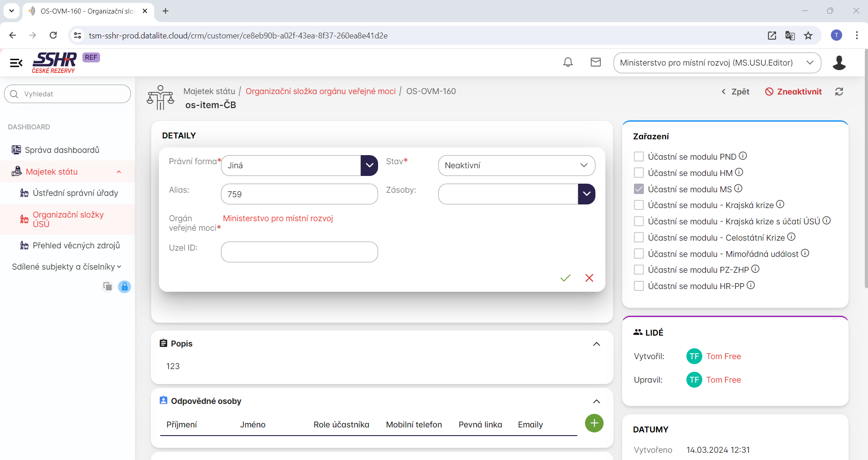Toggle the sidebar hamburger menu icon
Image resolution: width=868 pixels, height=460 pixels.
point(16,63)
